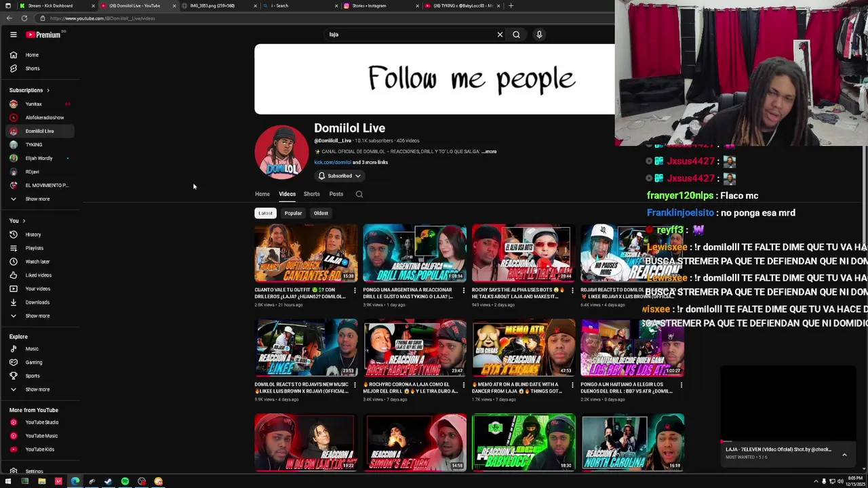Go back with the browser back arrow
The height and width of the screenshot is (488, 868).
point(11,18)
